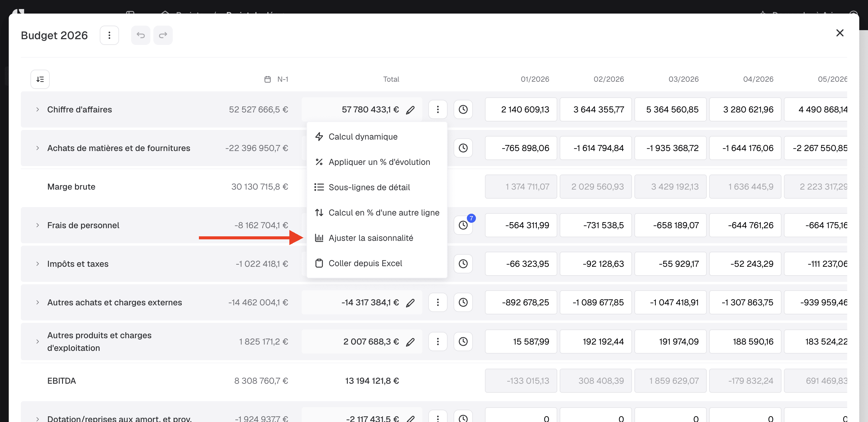Screen dimensions: 868x422
Task: Select Calcul dynamique from the menu
Action: point(377,137)
